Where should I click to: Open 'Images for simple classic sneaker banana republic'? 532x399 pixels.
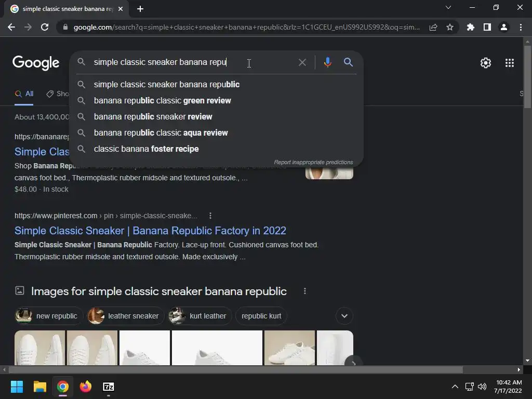pyautogui.click(x=159, y=291)
